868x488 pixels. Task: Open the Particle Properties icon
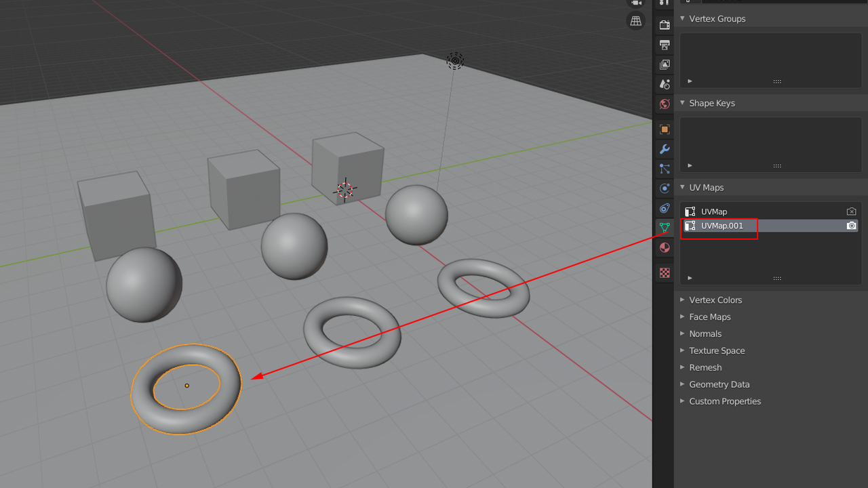[x=664, y=169]
